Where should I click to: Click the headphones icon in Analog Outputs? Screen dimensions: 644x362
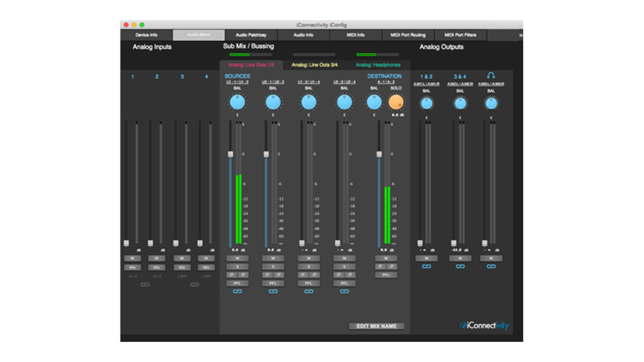pos(491,76)
